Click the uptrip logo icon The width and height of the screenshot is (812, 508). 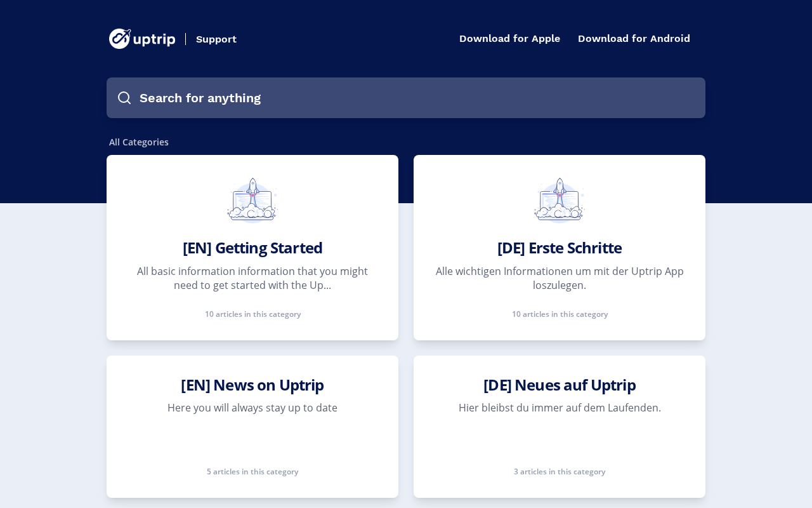point(120,39)
